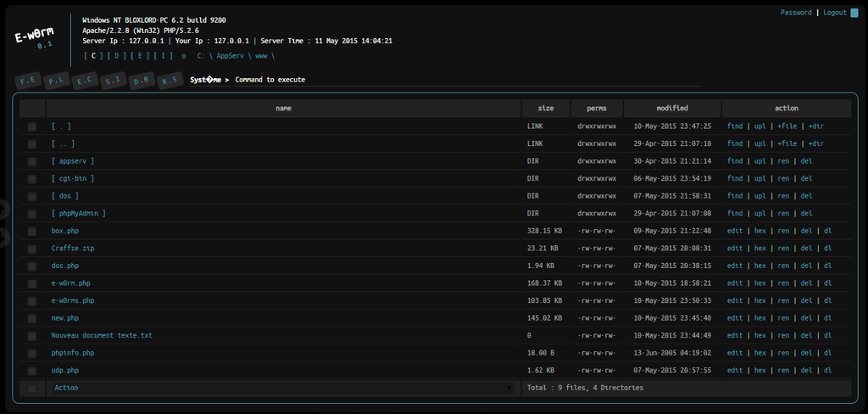Open the D.B tab

[142, 81]
